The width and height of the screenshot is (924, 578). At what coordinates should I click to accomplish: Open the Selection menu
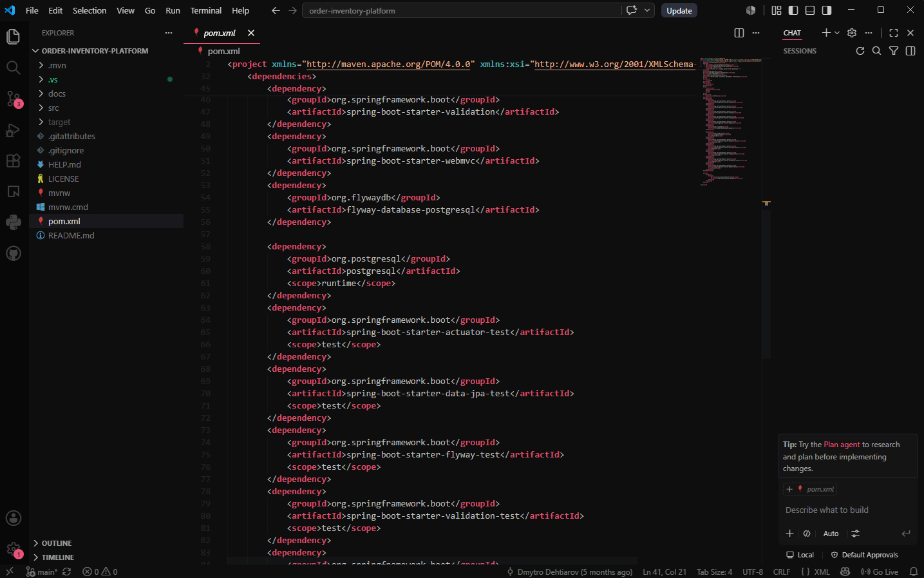[x=90, y=10]
